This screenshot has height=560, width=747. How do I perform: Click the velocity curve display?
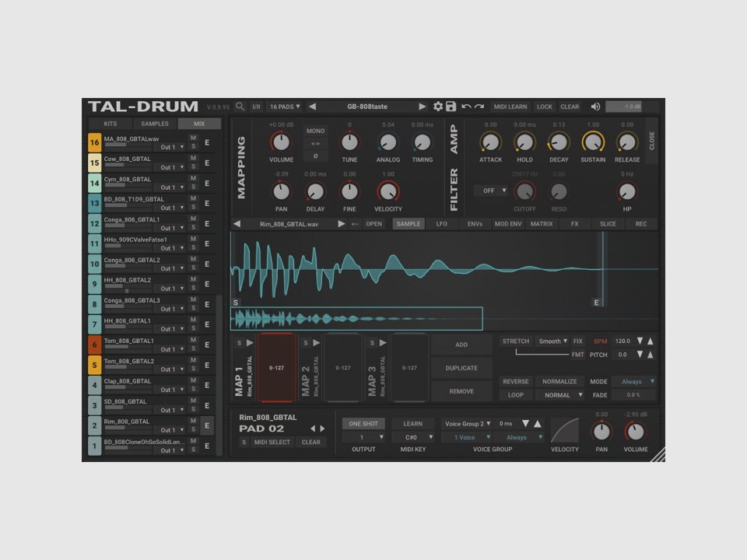[565, 430]
